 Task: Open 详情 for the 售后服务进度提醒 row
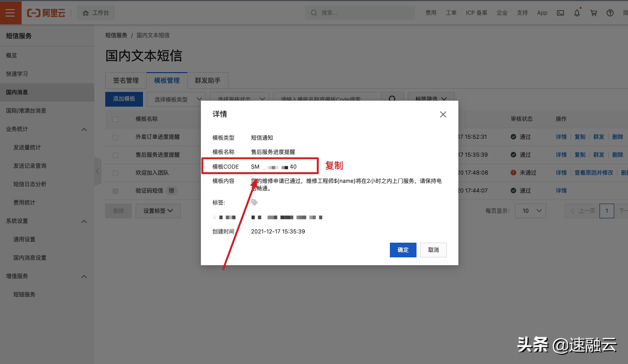pyautogui.click(x=561, y=155)
